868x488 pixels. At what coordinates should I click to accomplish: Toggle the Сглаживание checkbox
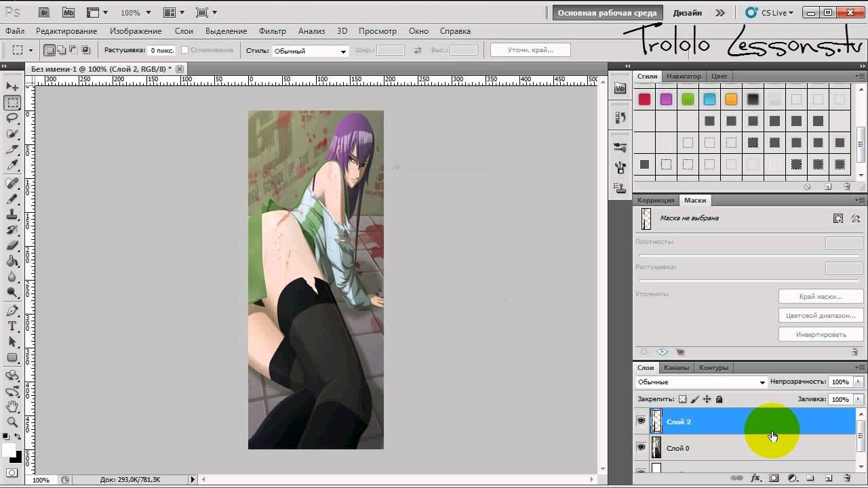coord(184,50)
